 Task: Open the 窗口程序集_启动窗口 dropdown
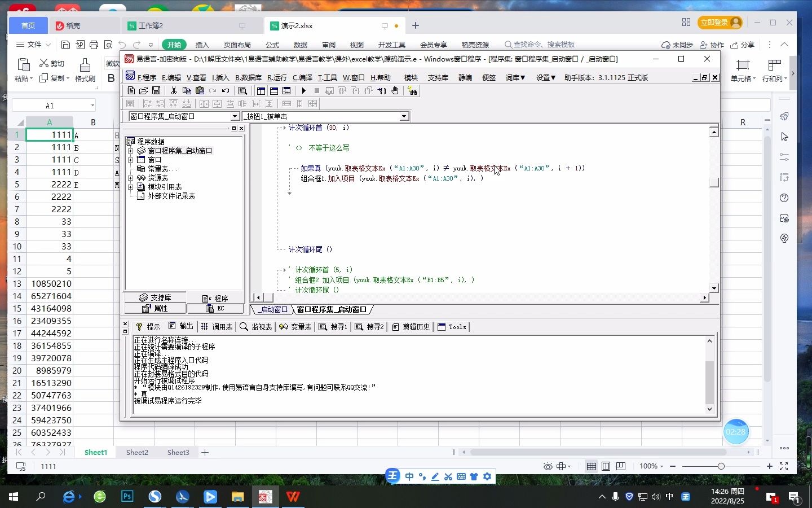tap(235, 116)
